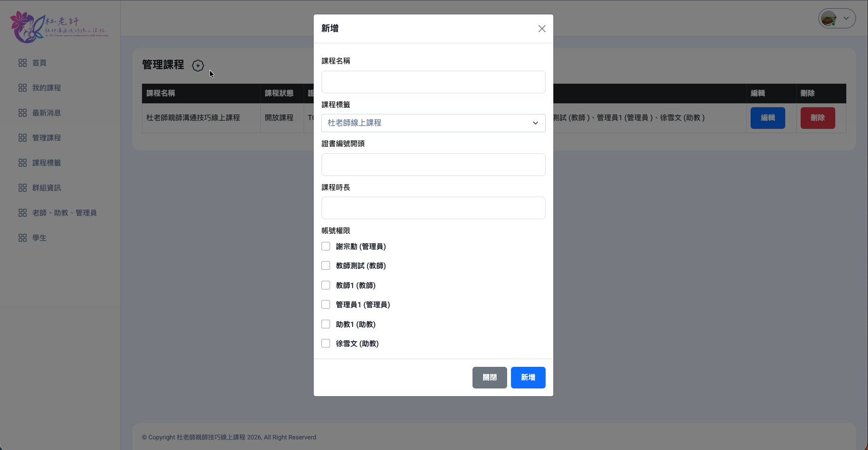
Task: Click the grid icon beside 首頁
Action: pos(23,63)
